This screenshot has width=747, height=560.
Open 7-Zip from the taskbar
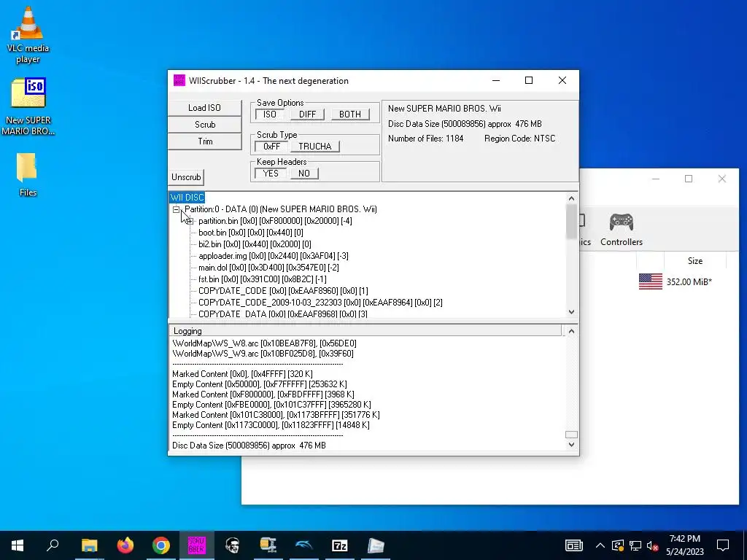pyautogui.click(x=340, y=545)
